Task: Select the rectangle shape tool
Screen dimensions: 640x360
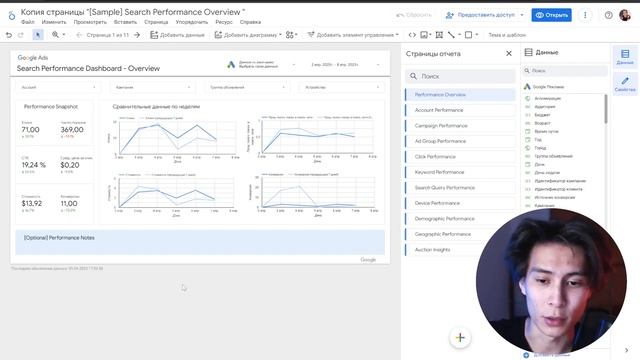Action: 469,35
